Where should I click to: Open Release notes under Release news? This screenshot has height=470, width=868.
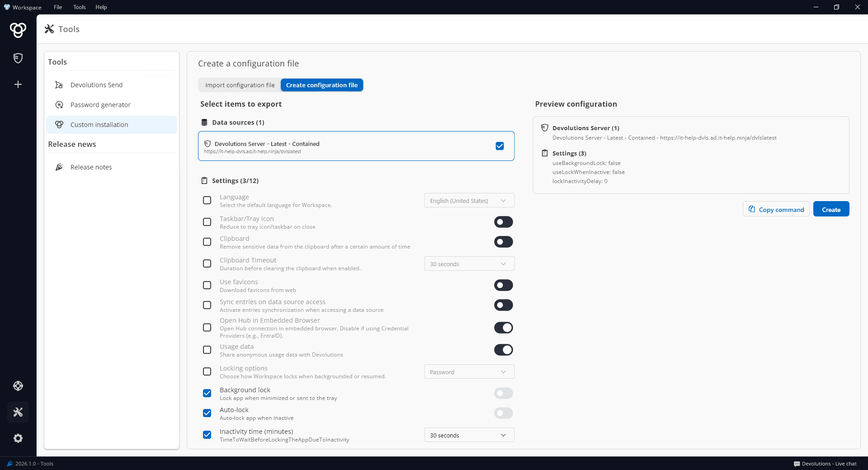[x=91, y=167]
